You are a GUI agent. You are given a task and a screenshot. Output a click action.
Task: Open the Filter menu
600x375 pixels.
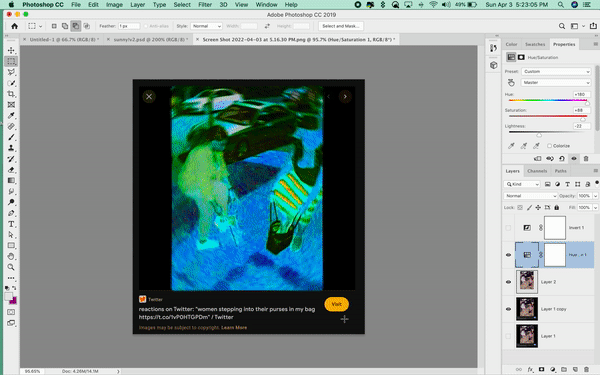(x=205, y=5)
